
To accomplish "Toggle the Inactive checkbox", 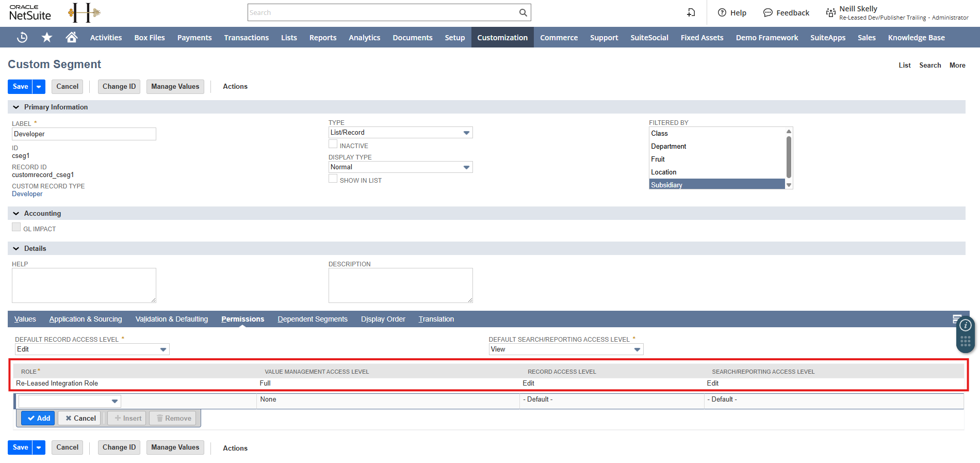I will pyautogui.click(x=333, y=145).
